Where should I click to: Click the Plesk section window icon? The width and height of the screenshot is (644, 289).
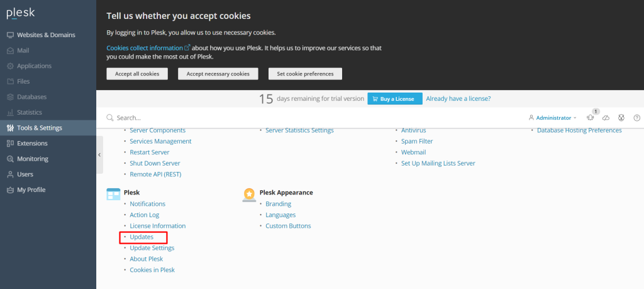(x=113, y=194)
